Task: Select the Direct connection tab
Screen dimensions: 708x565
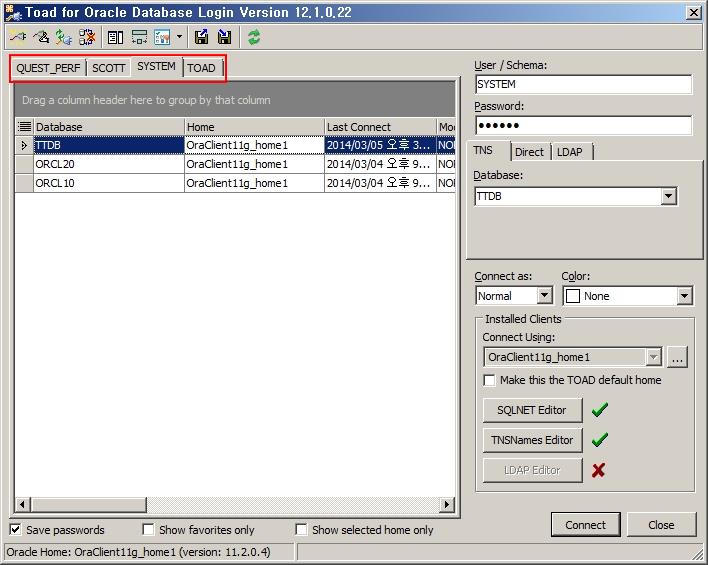Action: [x=529, y=152]
